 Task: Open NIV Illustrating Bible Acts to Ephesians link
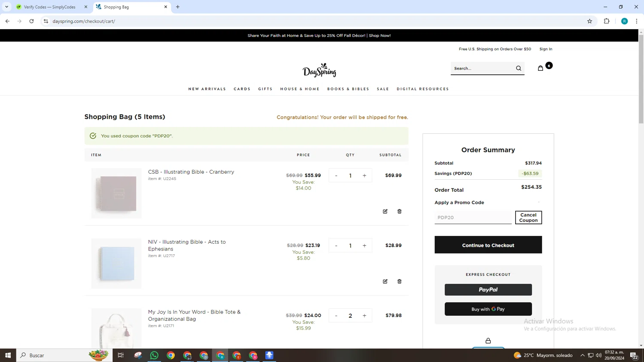coord(187,245)
